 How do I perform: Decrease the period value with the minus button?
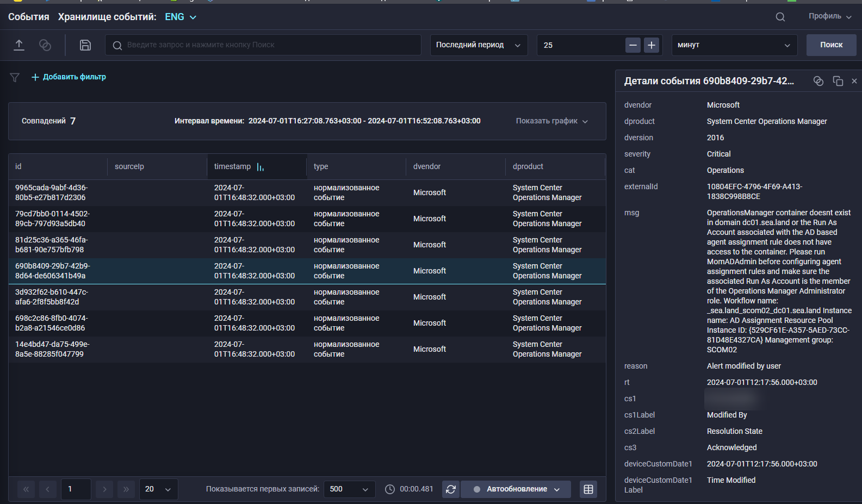pos(633,45)
